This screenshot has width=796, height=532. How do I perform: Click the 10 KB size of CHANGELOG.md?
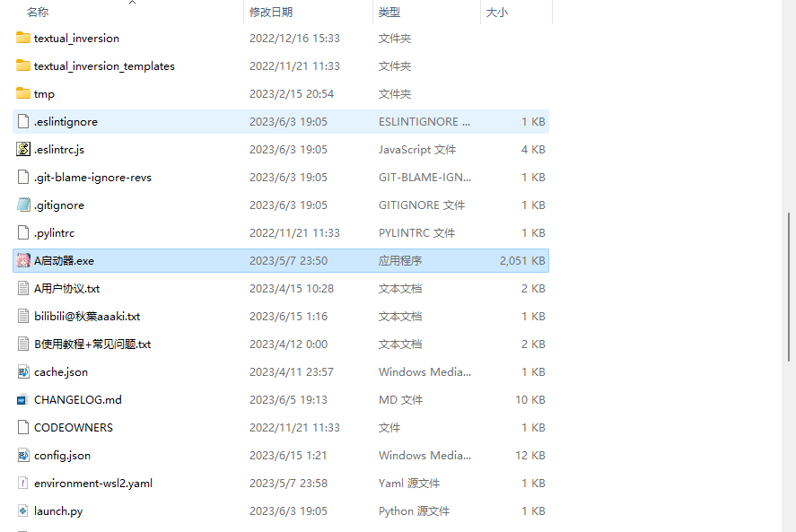pyautogui.click(x=530, y=400)
